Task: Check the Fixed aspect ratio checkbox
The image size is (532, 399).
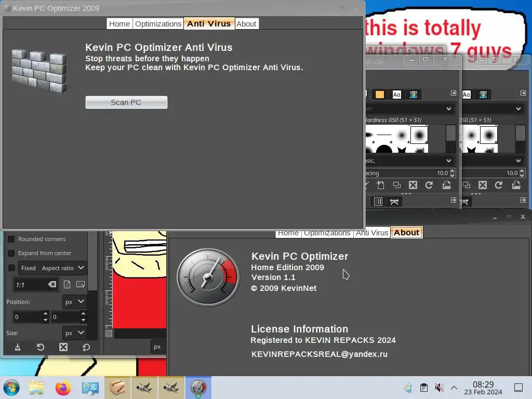Action: [11, 268]
